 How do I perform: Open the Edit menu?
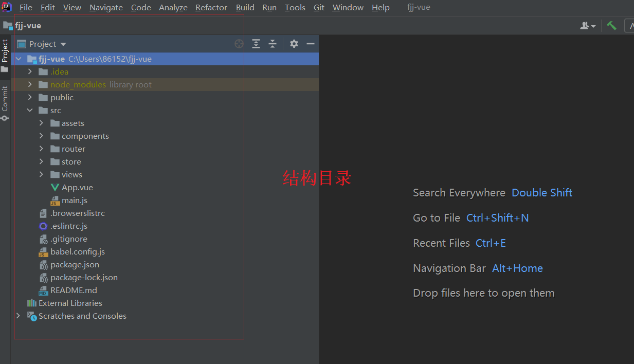(x=48, y=8)
